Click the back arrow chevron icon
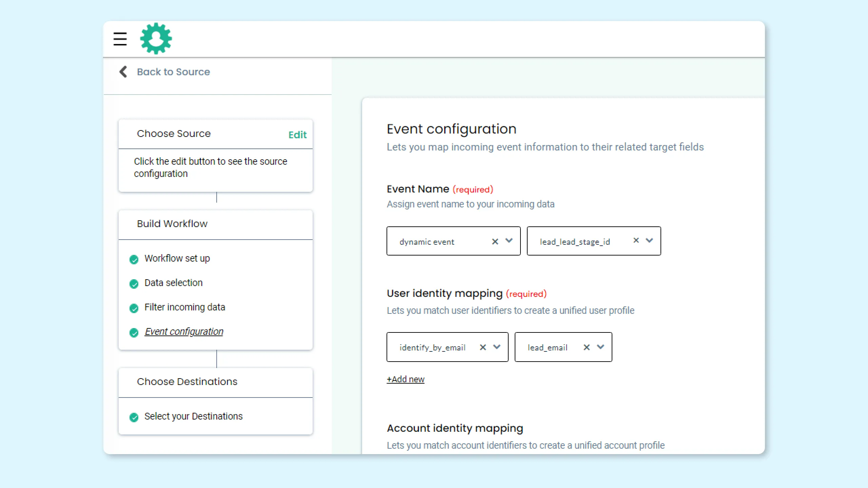The image size is (868, 488). [123, 72]
